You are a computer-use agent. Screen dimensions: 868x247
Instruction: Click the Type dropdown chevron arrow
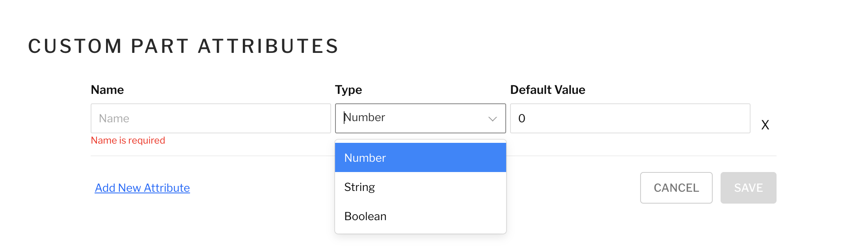pyautogui.click(x=492, y=119)
